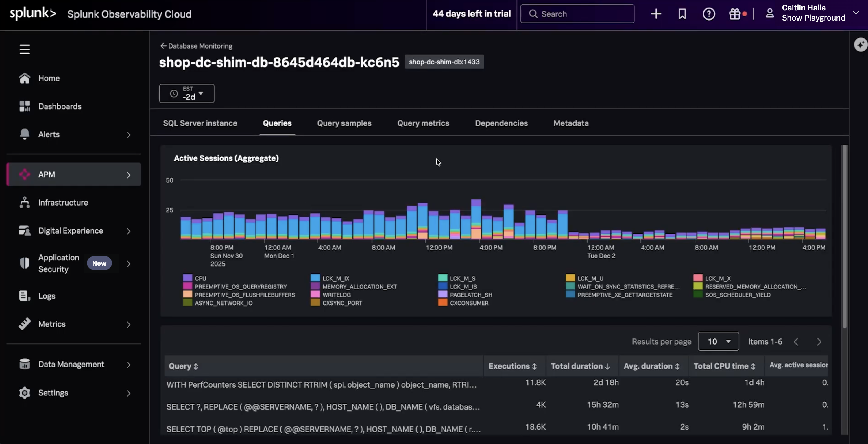Expand the Data Management chevron
Image resolution: width=868 pixels, height=444 pixels.
128,365
